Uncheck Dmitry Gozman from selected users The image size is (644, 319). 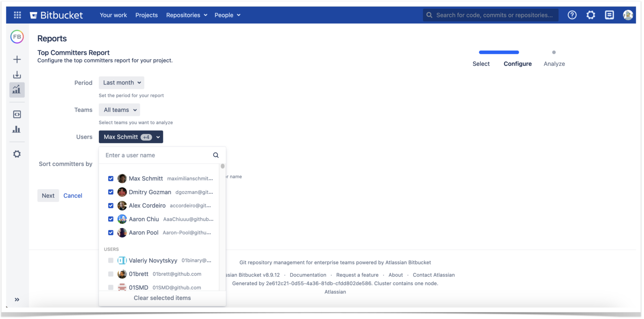111,192
